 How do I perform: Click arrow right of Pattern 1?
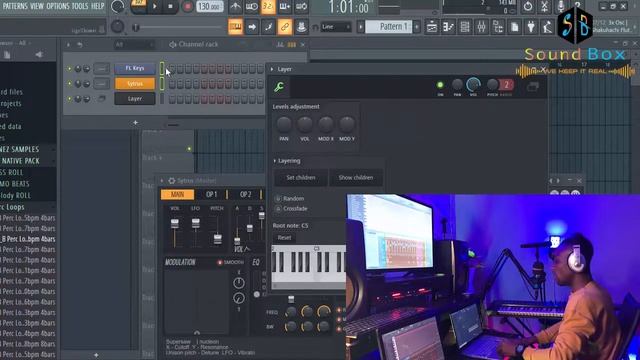click(x=417, y=27)
